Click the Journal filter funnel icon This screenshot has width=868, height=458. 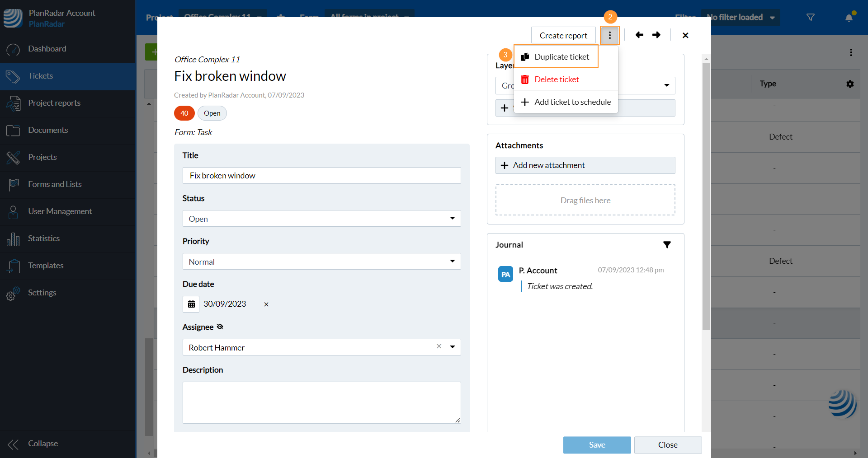pyautogui.click(x=667, y=245)
